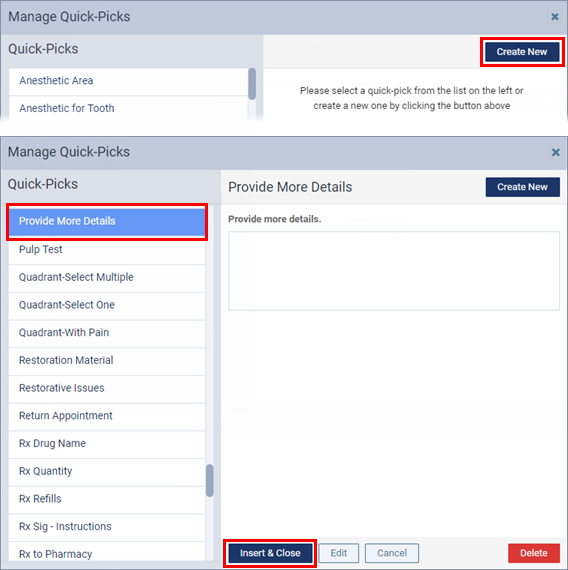The width and height of the screenshot is (568, 570).
Task: Click Create New beside Provide More Details heading
Action: click(523, 187)
